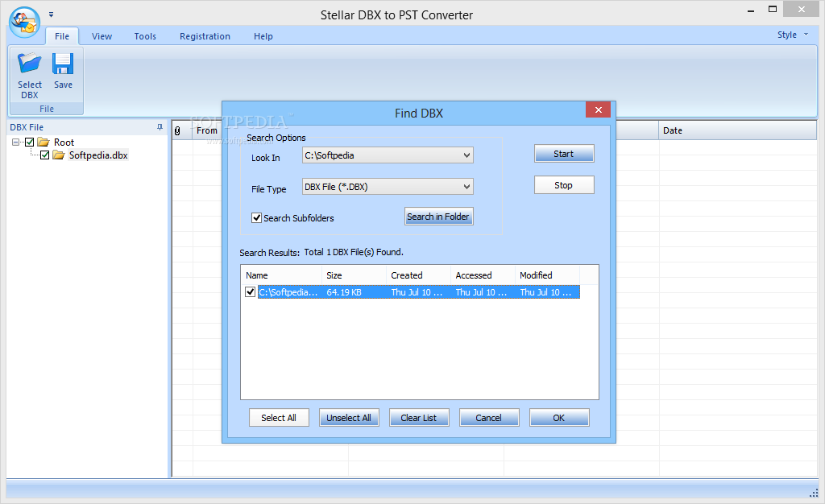Click the Cancel button
The image size is (825, 504).
point(489,418)
